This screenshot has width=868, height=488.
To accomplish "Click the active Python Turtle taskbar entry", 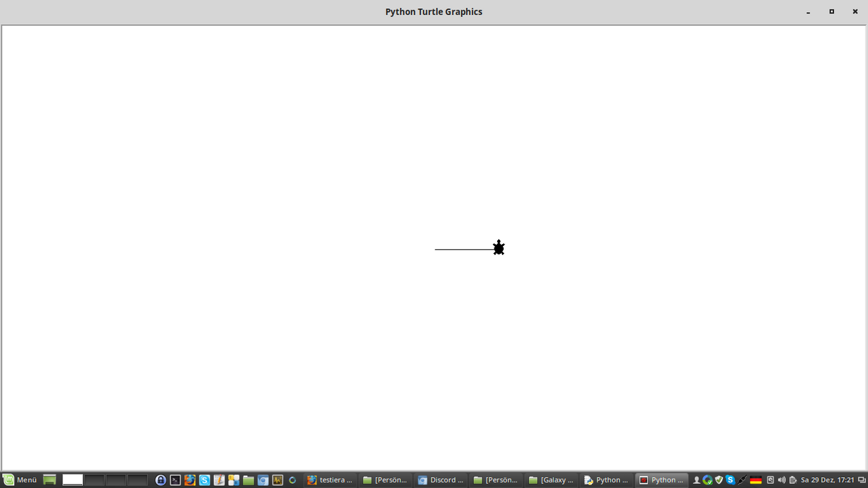I will pos(663,480).
